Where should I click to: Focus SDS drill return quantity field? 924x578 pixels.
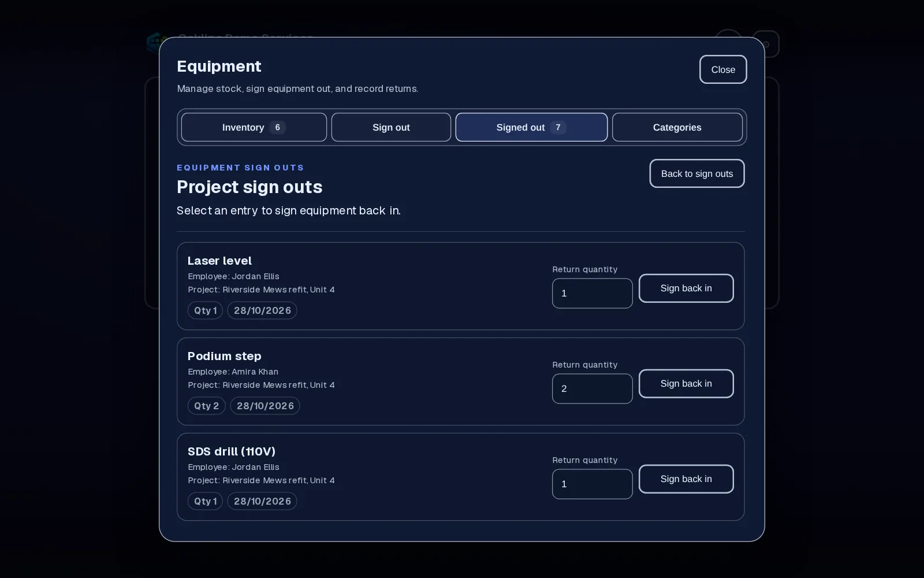(x=593, y=484)
